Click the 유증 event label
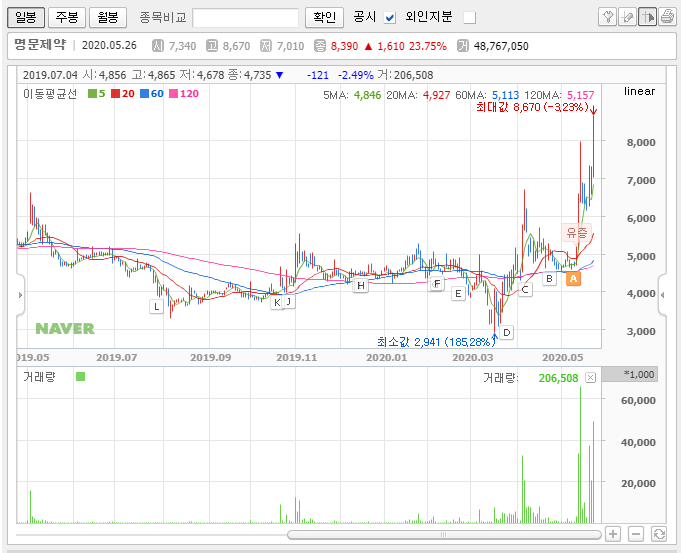Image resolution: width=681 pixels, height=553 pixels. click(x=577, y=232)
